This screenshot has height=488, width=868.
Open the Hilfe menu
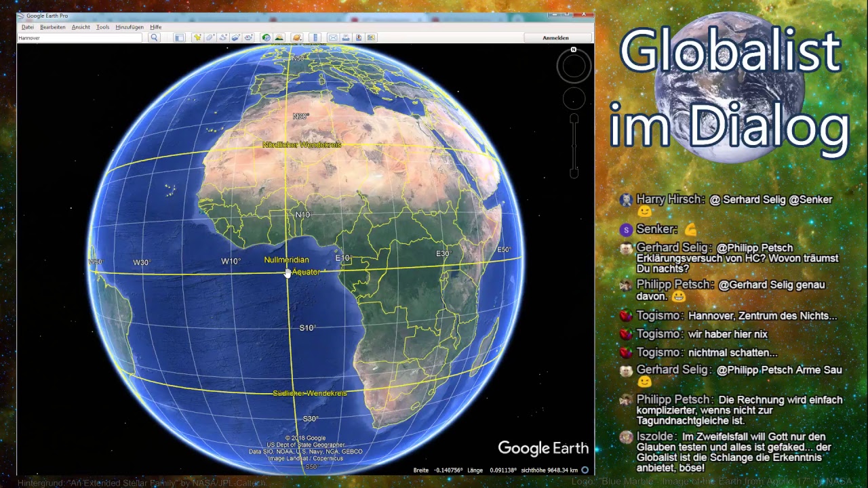(x=156, y=27)
